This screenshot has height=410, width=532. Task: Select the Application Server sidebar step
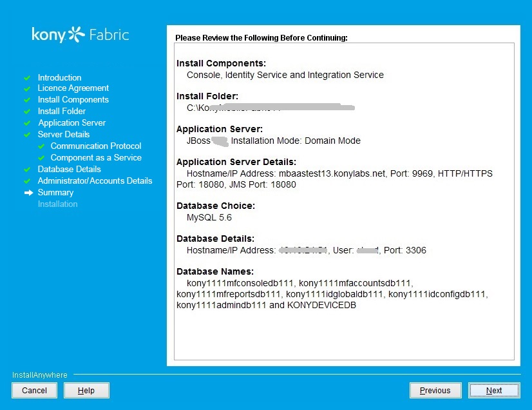(71, 122)
